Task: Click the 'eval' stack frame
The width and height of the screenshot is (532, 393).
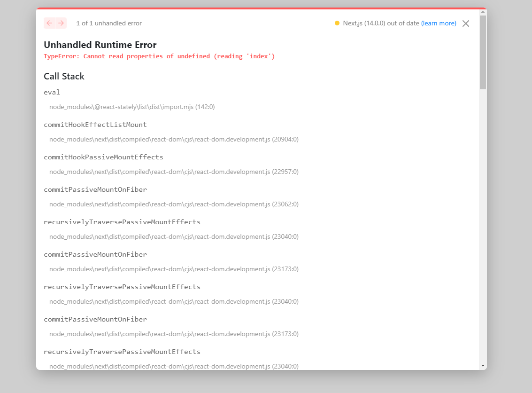Action: 52,93
